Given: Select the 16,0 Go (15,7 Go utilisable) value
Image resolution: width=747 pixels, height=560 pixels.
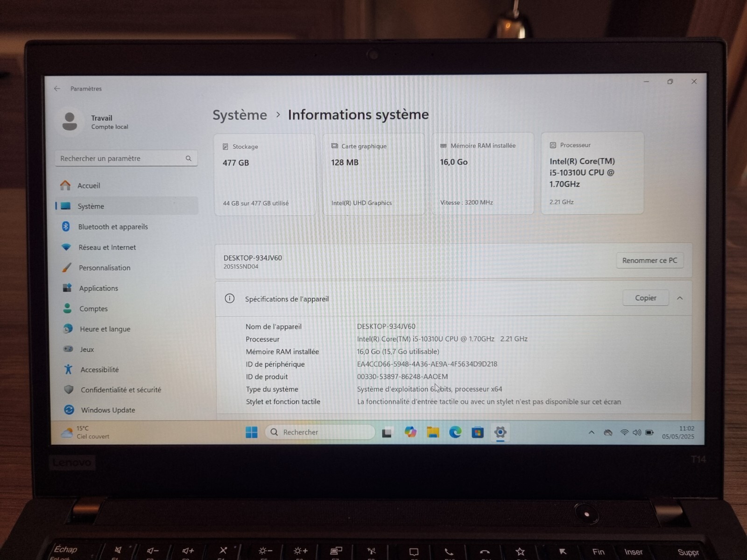Looking at the screenshot, I should (x=398, y=351).
